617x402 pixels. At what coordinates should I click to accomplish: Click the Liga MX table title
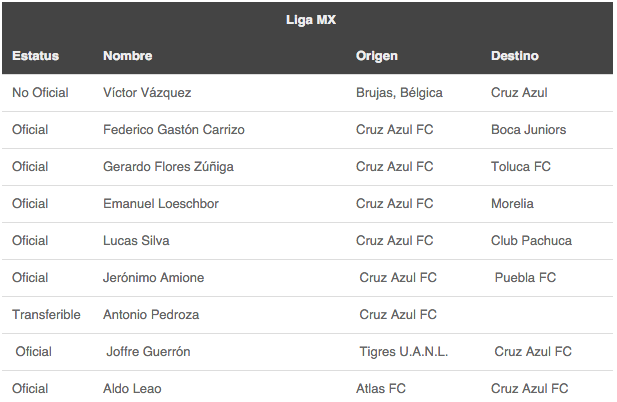click(x=310, y=19)
